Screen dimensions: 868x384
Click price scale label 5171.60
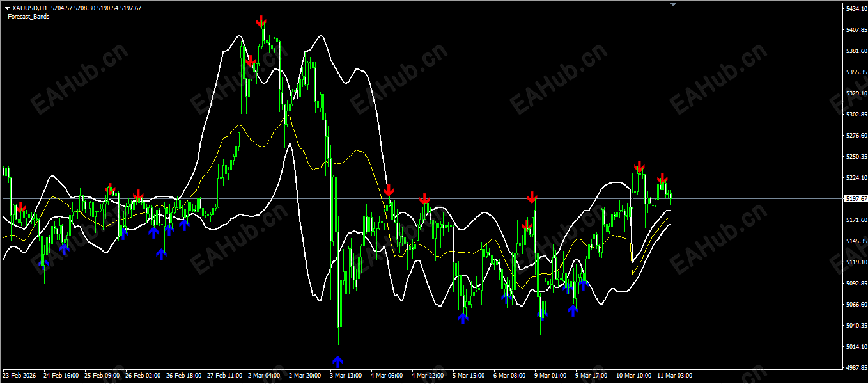click(x=856, y=220)
